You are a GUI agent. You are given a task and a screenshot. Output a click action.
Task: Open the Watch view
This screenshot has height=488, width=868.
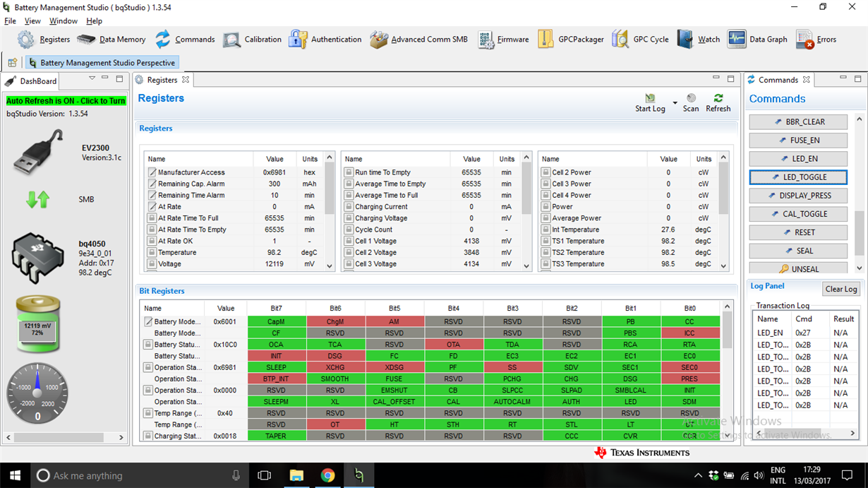699,40
